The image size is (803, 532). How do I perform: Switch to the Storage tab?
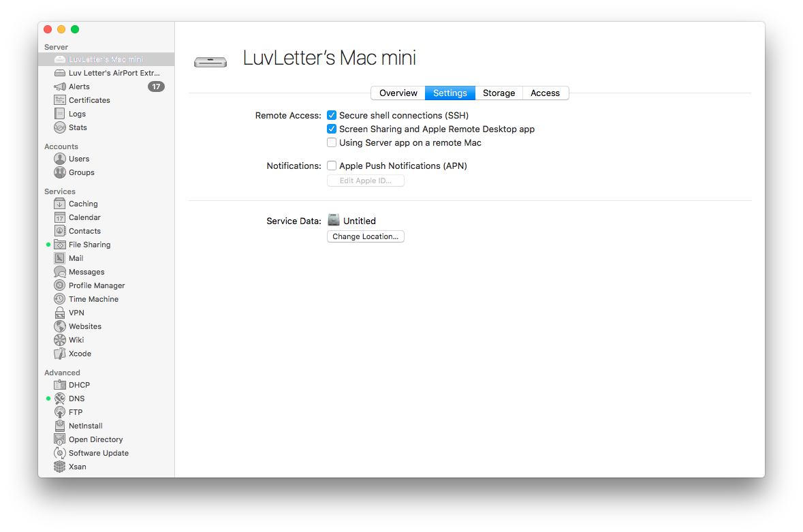coord(499,93)
